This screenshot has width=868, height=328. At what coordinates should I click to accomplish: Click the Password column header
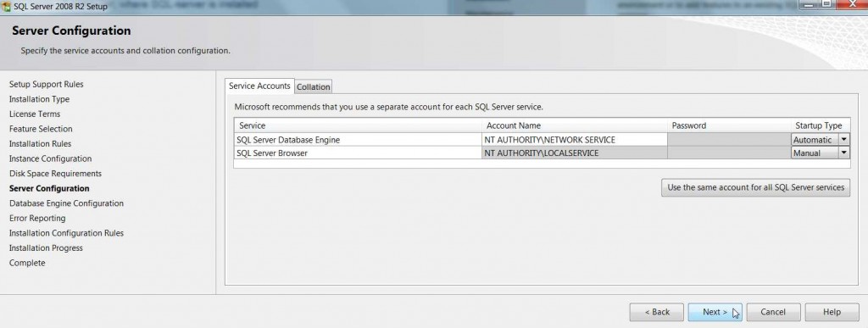[x=729, y=125]
